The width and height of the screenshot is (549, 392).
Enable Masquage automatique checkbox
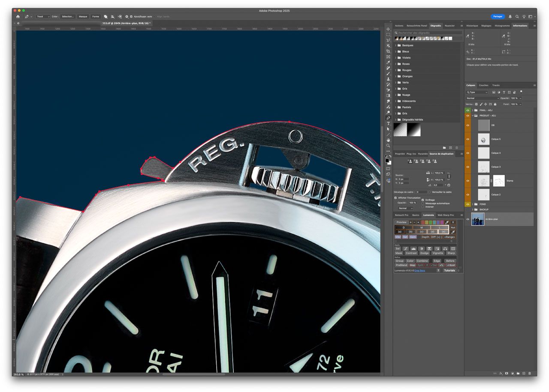[423, 203]
